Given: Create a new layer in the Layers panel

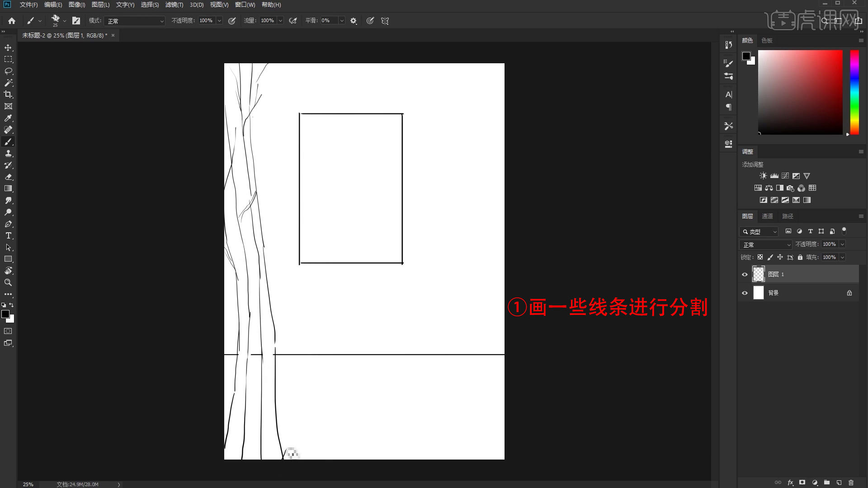Looking at the screenshot, I should coord(839,482).
